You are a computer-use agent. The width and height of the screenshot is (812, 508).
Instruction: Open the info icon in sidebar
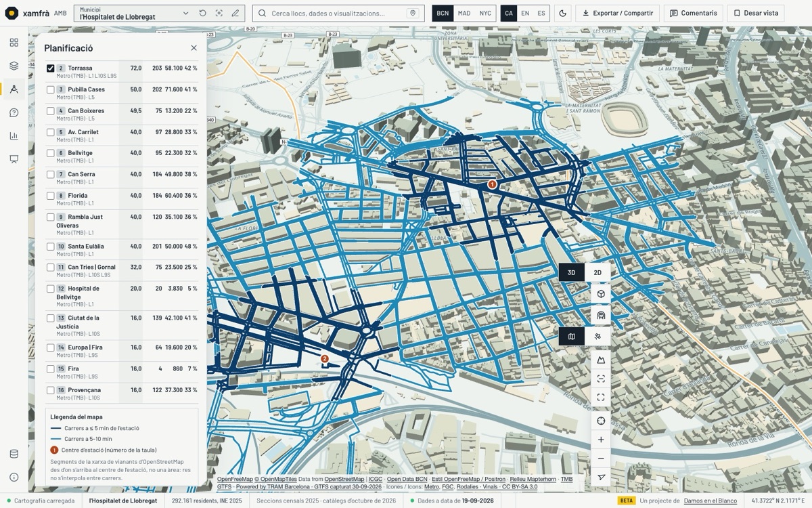pos(14,477)
